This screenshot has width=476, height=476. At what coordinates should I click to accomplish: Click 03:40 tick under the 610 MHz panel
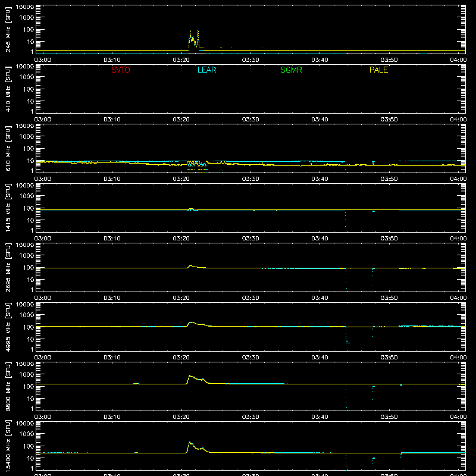click(320, 179)
